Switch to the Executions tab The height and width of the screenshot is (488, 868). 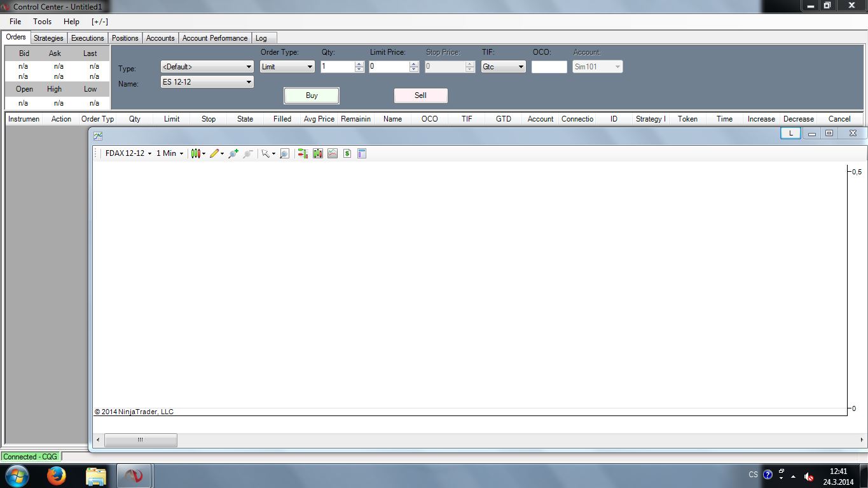87,38
